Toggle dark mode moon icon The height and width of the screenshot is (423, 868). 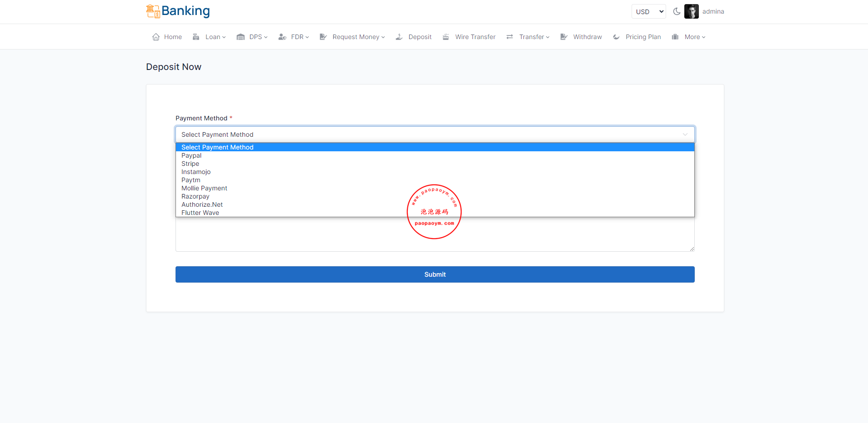(677, 12)
